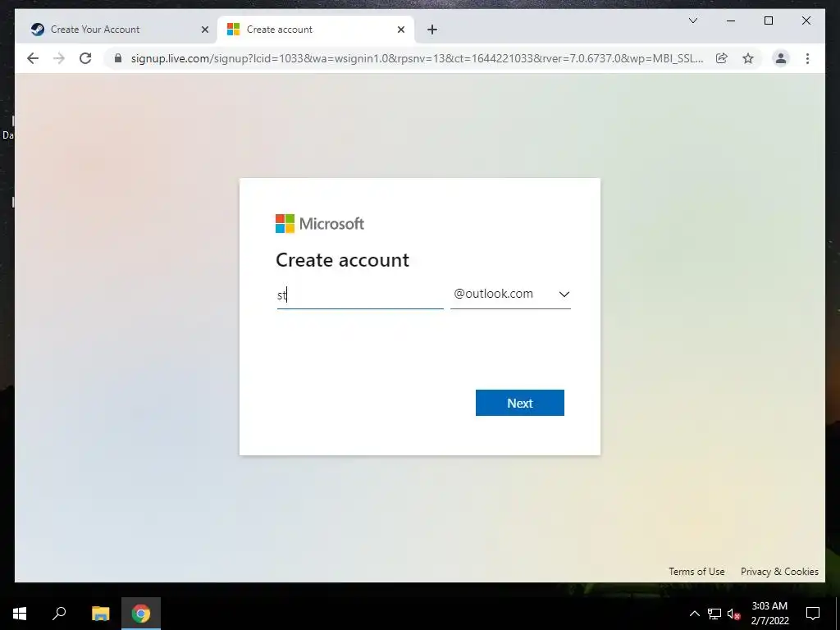Close the Microsoft 'Create account' tab
The image size is (840, 630).
click(x=400, y=30)
